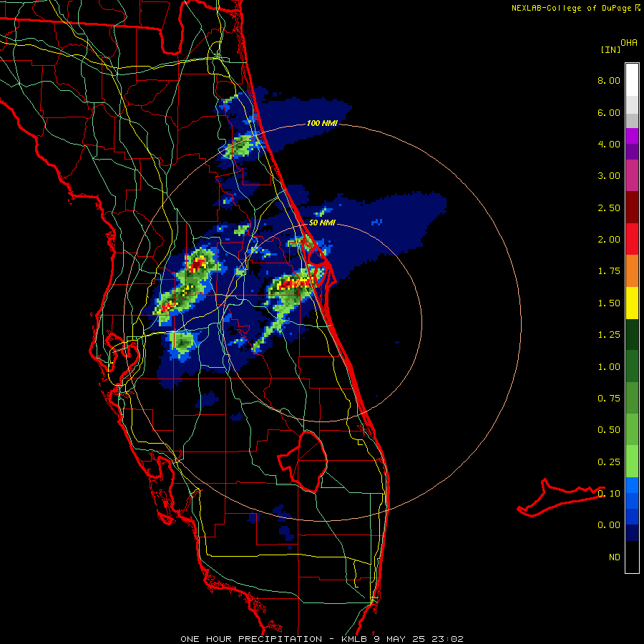Click the 0.50 legend value
This screenshot has height=644, width=644.
[609, 430]
